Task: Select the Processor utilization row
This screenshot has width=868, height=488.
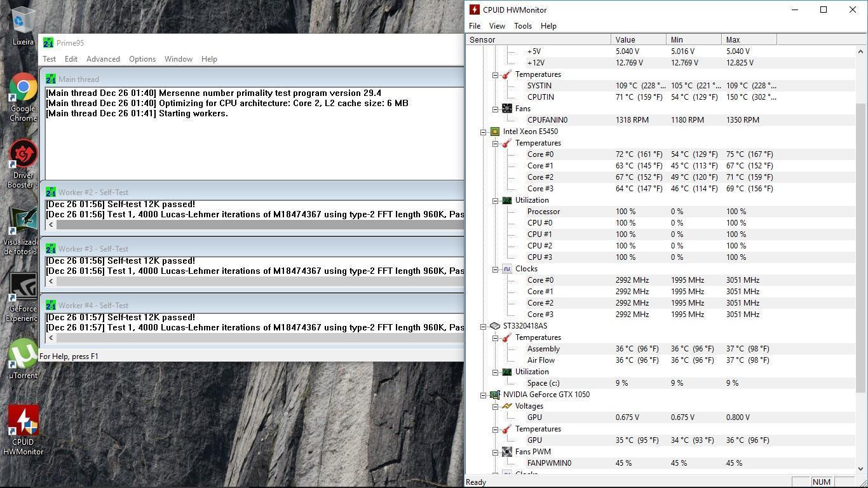Action: pos(661,212)
